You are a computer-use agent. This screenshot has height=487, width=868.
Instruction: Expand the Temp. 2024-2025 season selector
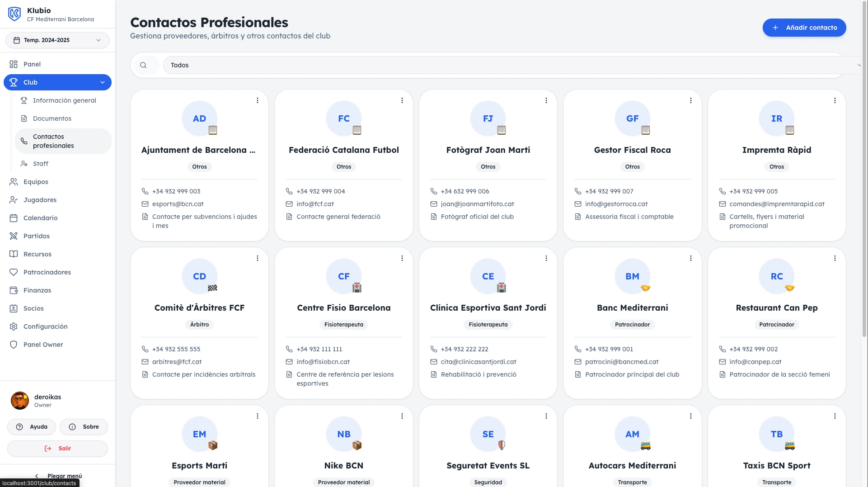[x=57, y=40]
